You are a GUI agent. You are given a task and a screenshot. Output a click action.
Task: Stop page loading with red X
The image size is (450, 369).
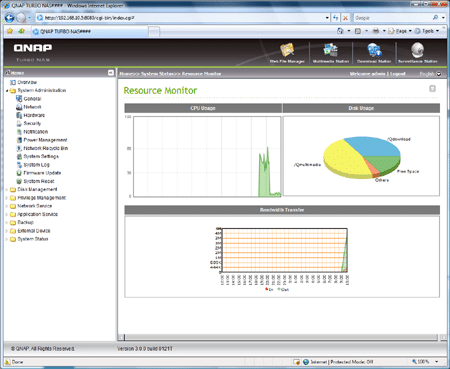(346, 18)
